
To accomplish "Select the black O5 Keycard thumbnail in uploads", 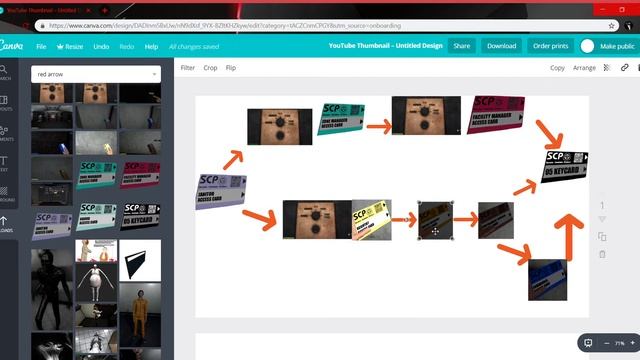I will 140,216.
